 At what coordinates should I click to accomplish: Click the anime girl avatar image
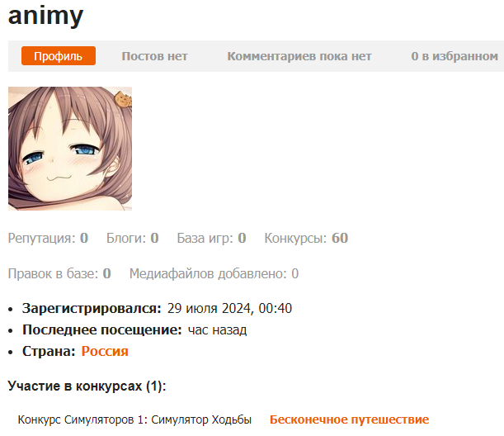coord(70,149)
